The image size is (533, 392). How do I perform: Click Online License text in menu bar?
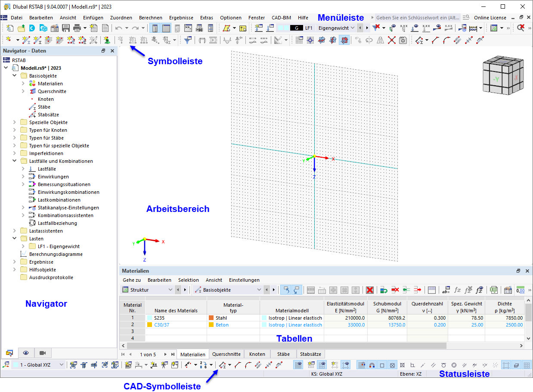[x=490, y=18]
